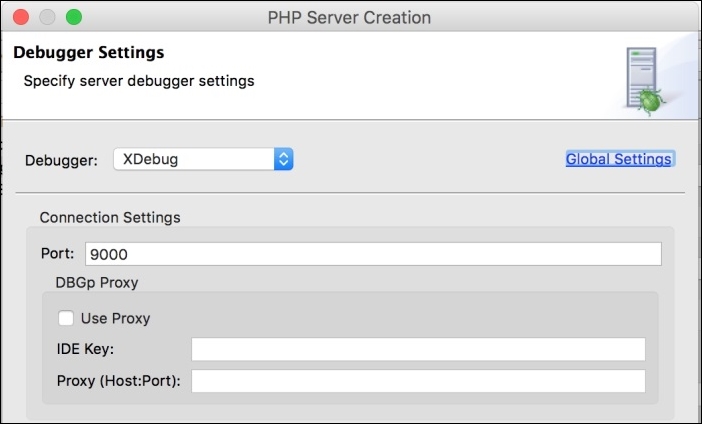
Task: Click the PHP Server Creation title text
Action: point(349,17)
